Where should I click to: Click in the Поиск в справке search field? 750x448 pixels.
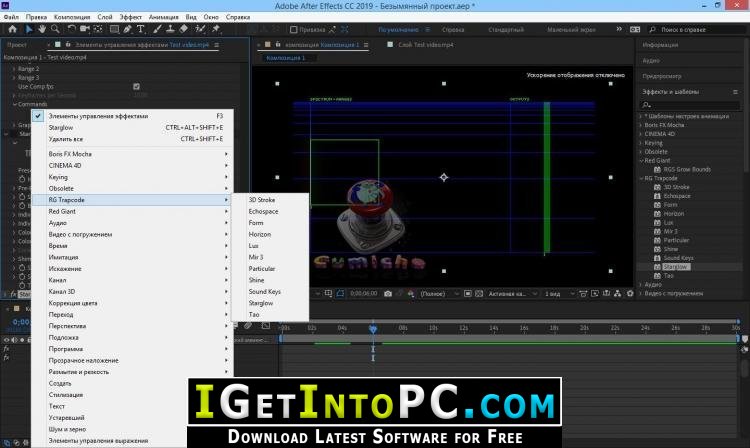697,30
